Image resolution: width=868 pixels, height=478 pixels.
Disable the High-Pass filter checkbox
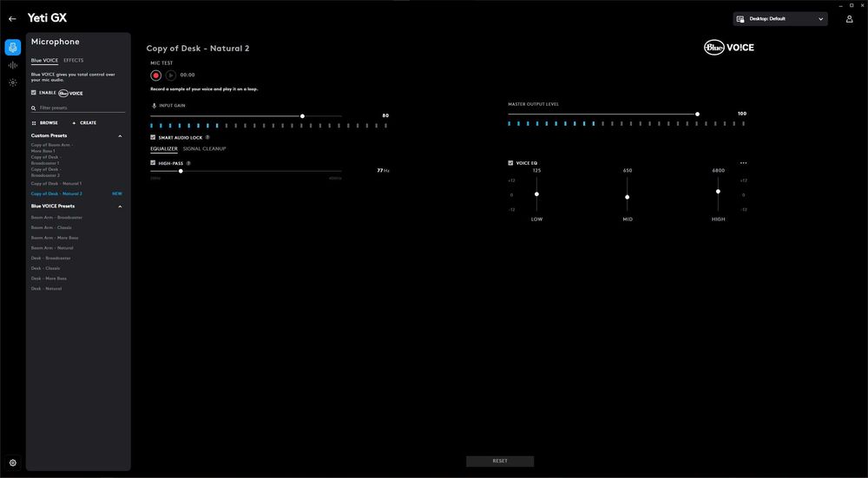[154, 163]
